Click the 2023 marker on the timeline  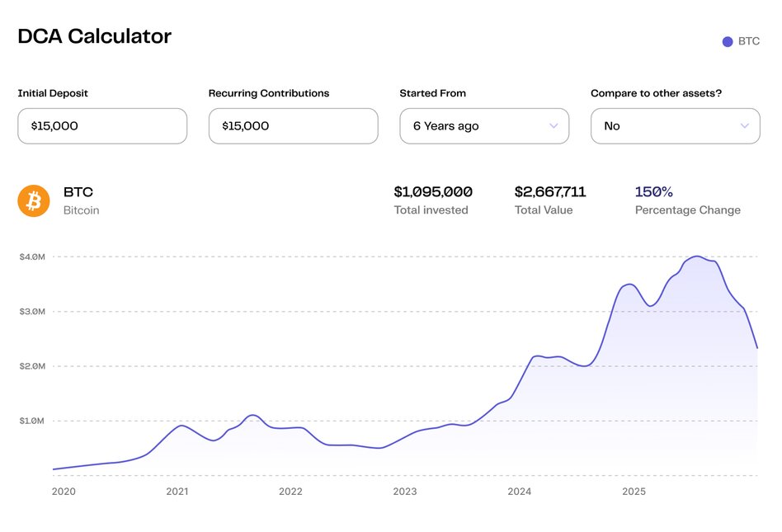coord(405,492)
